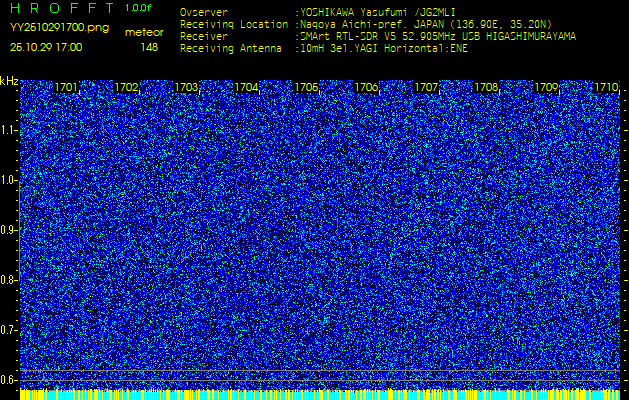This screenshot has height=400, width=629.
Task: Click the kHz axis unit label
Action: (x=9, y=81)
